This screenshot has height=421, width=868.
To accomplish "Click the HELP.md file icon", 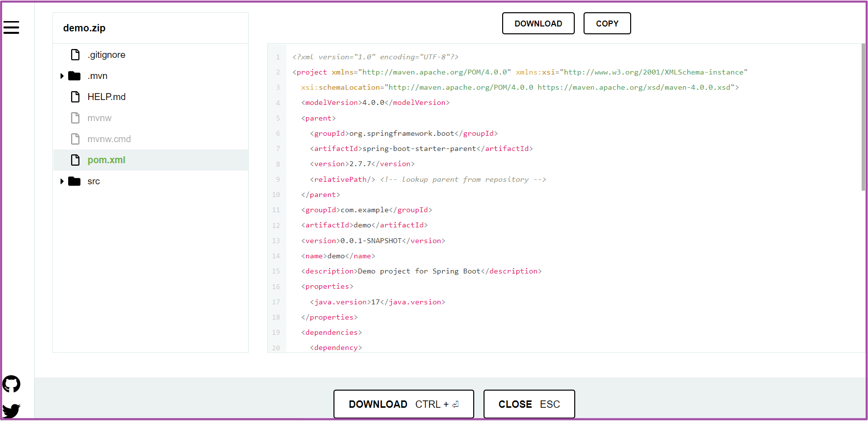I will click(x=75, y=97).
